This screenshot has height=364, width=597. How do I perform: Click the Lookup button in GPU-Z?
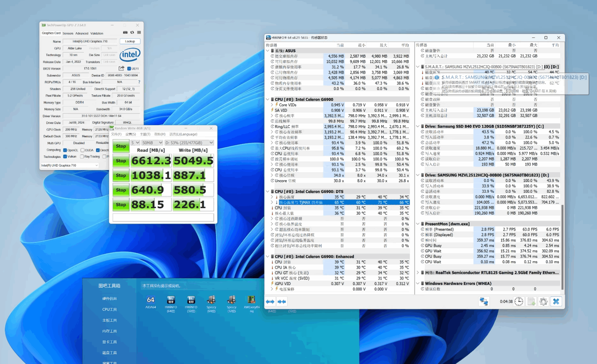pos(130,41)
